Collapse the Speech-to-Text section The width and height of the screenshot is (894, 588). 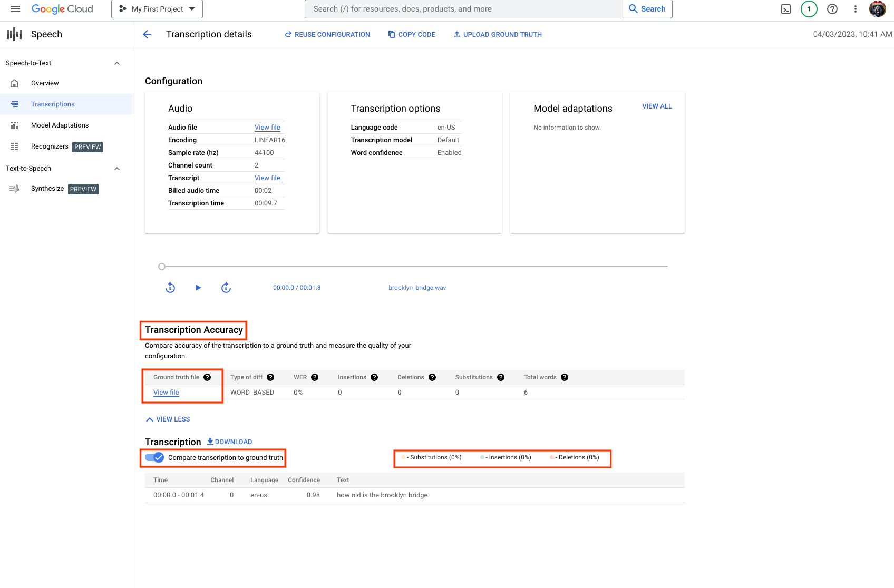117,63
